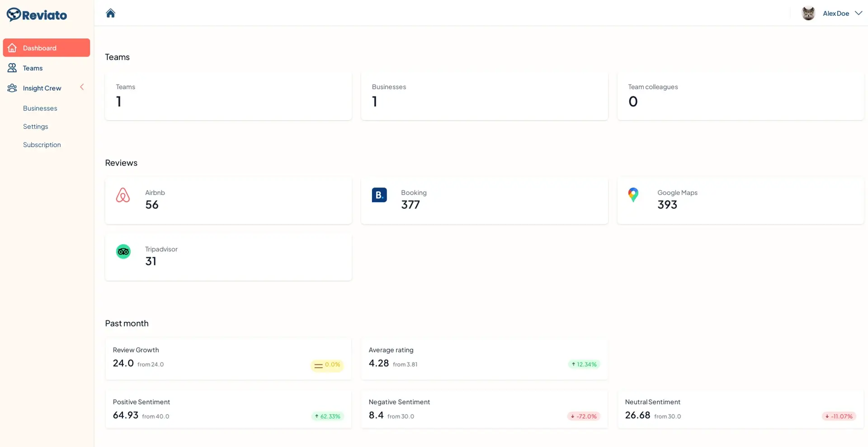This screenshot has height=447, width=868.
Task: Go to the Businesses sidebar link
Action: coord(40,108)
